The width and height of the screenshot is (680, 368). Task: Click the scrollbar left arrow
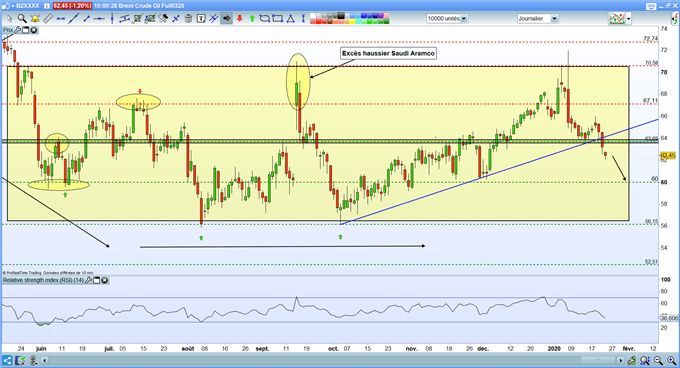44,361
